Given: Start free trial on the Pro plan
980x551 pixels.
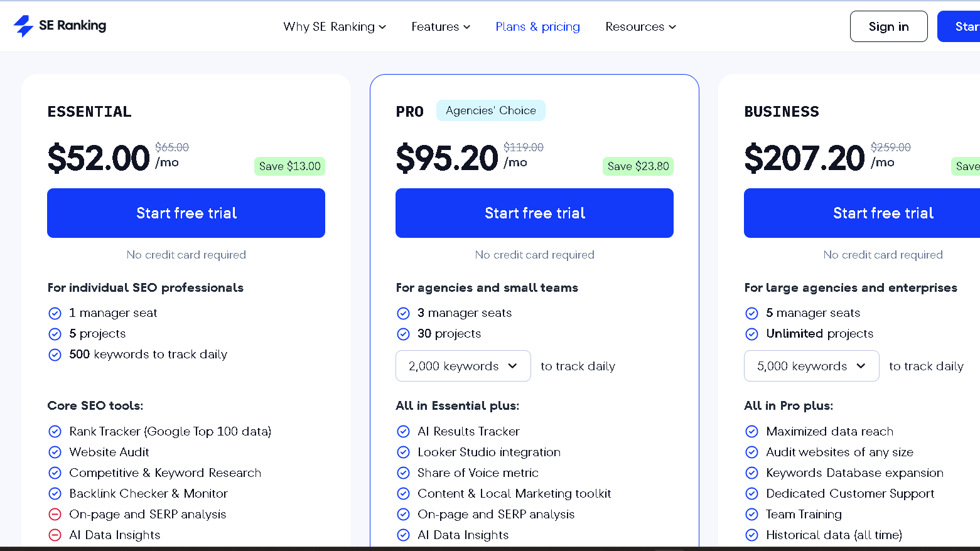Looking at the screenshot, I should (534, 213).
